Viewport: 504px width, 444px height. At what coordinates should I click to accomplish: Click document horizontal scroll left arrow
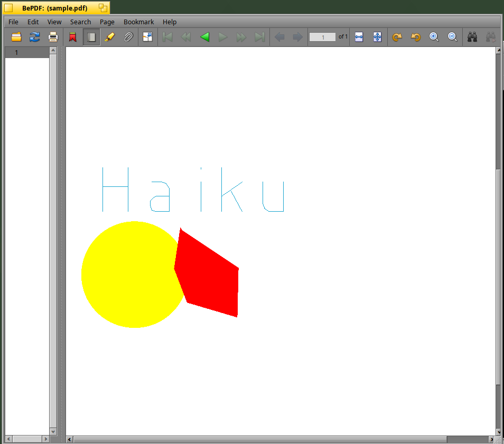69,439
